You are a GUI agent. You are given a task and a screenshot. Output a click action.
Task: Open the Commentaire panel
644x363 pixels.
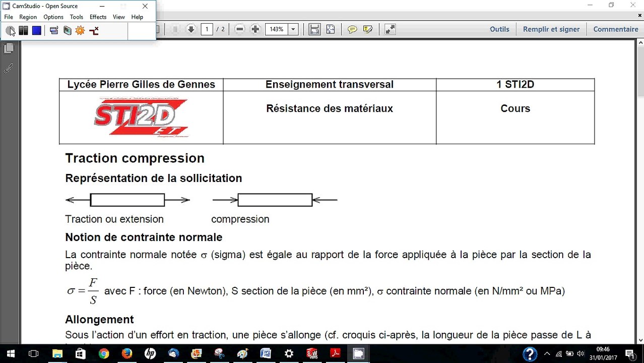[x=616, y=29]
